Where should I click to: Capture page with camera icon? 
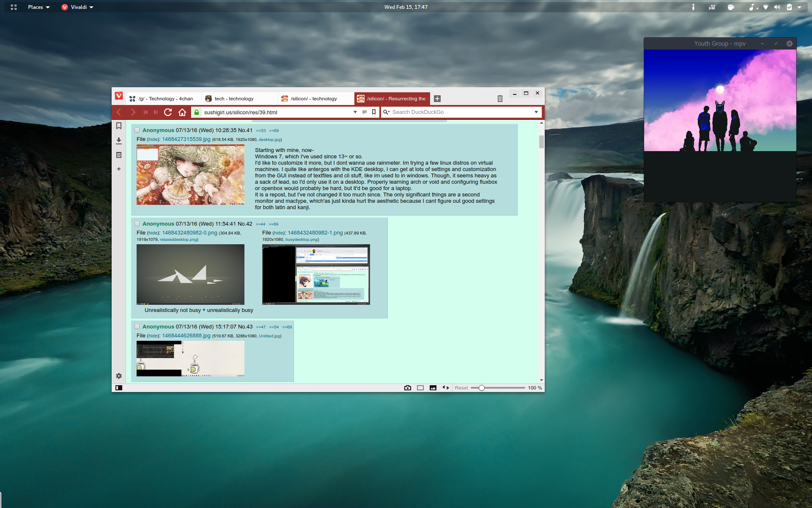tap(408, 388)
